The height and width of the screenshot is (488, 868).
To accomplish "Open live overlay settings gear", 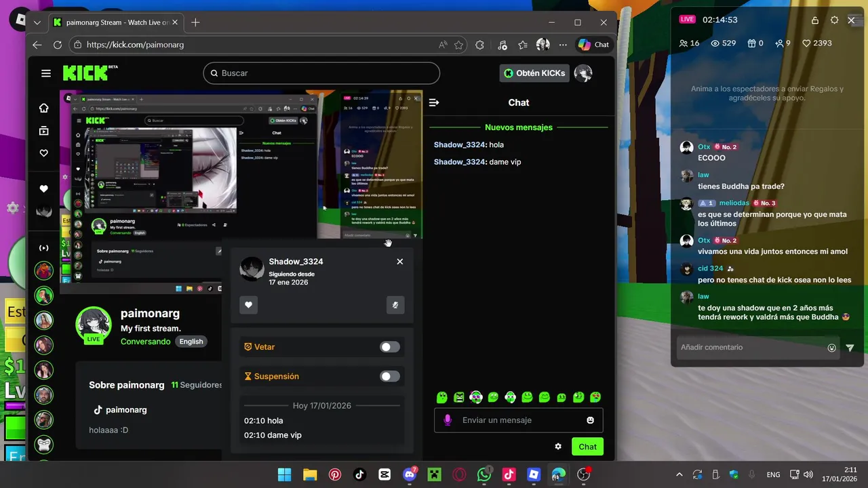I will [834, 20].
